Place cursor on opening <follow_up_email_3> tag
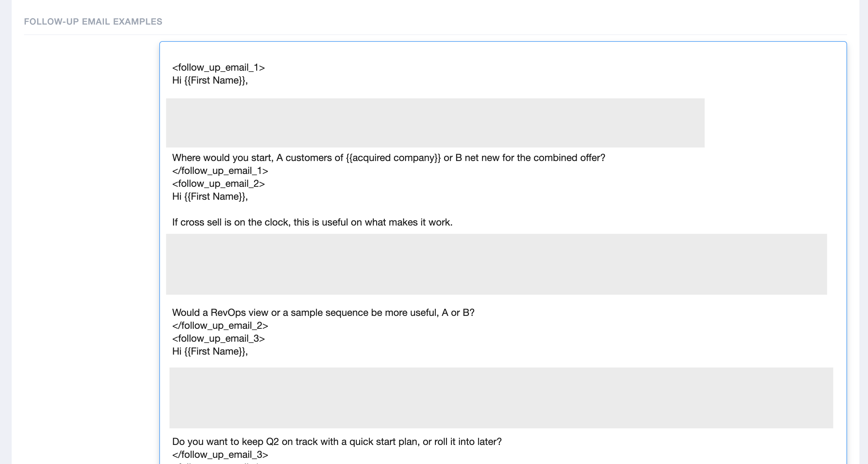This screenshot has height=464, width=868. point(218,338)
